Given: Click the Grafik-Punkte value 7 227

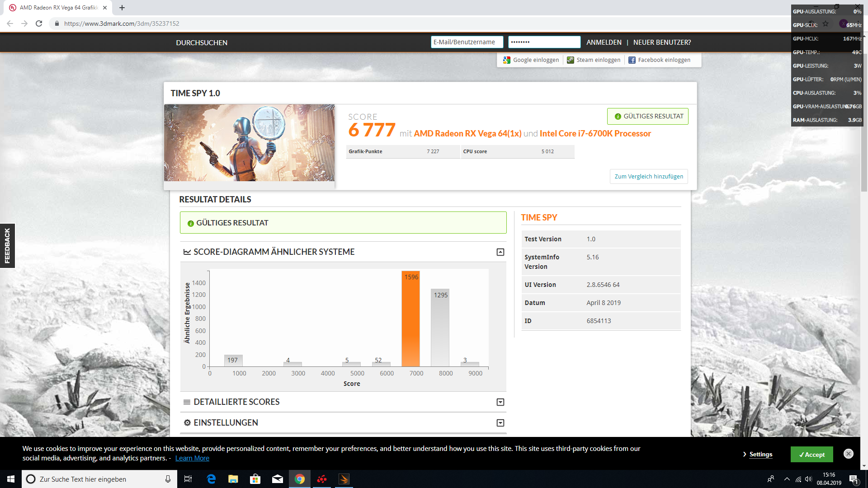Looking at the screenshot, I should [433, 152].
